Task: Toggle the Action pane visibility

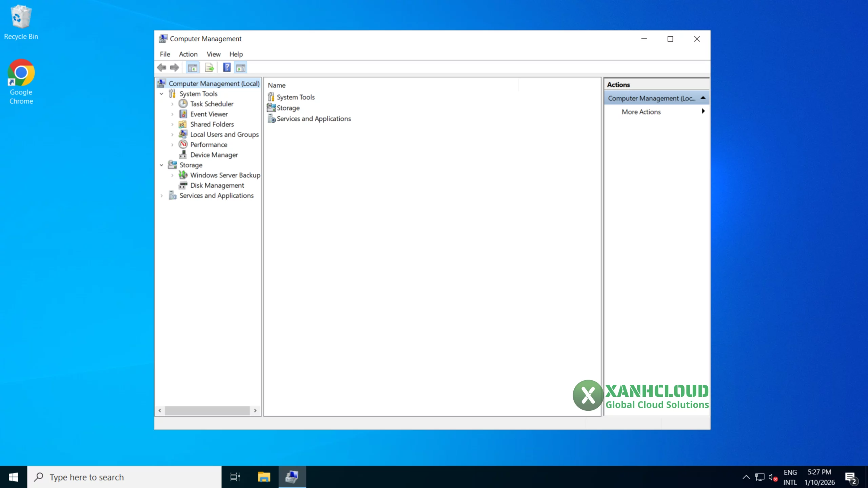Action: pos(241,67)
